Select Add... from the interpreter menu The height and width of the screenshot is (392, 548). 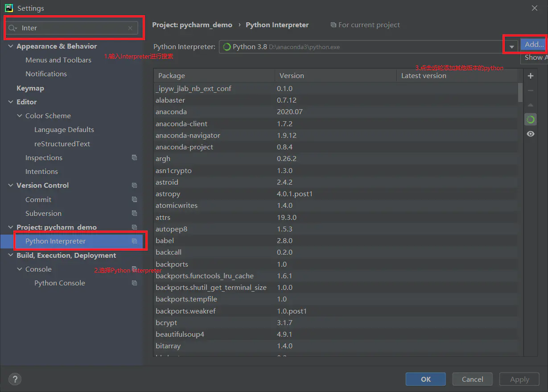[534, 44]
